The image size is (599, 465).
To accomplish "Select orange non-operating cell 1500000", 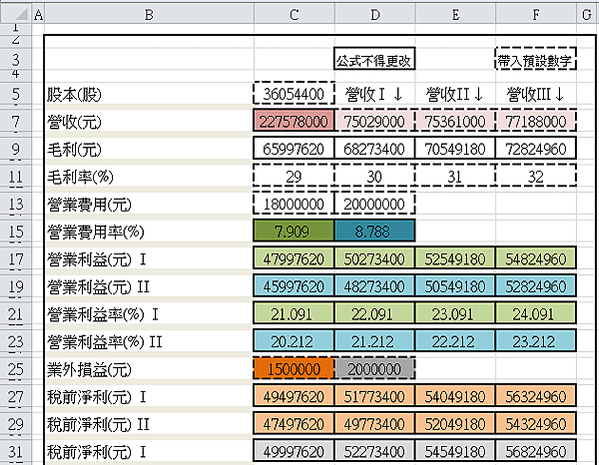I will [294, 369].
